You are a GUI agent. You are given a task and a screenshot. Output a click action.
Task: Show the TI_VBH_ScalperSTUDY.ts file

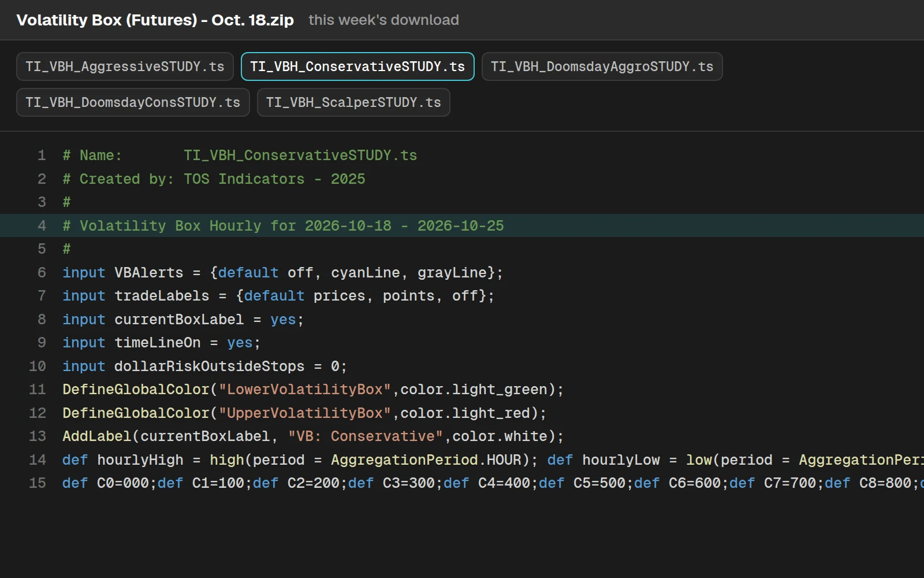(x=353, y=102)
